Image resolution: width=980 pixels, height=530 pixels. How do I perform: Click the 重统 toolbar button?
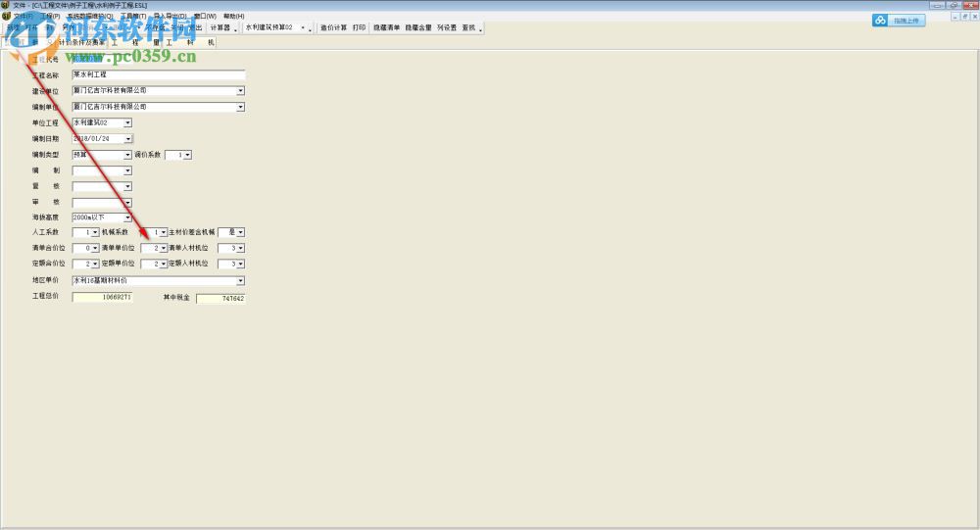tap(468, 28)
